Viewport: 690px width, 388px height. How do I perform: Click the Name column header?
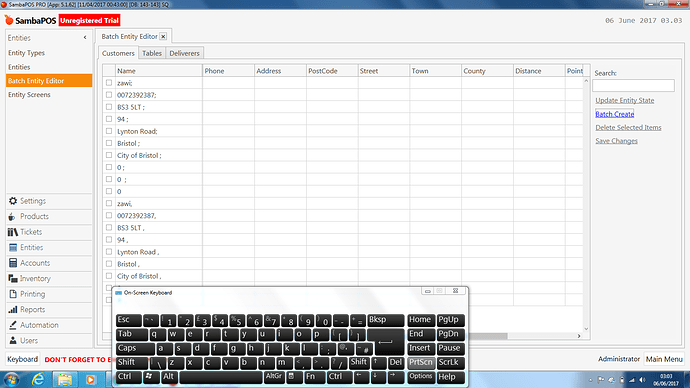159,71
